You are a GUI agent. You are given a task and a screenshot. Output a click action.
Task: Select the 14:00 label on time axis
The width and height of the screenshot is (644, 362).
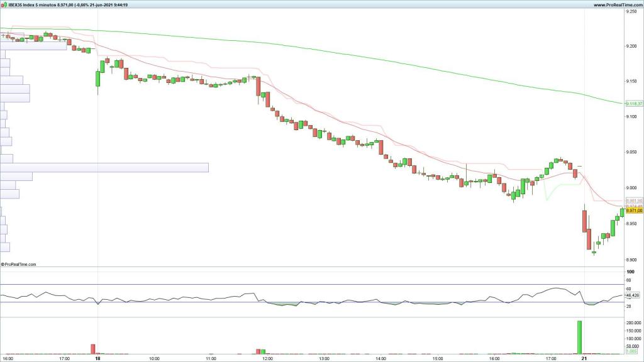click(380, 358)
